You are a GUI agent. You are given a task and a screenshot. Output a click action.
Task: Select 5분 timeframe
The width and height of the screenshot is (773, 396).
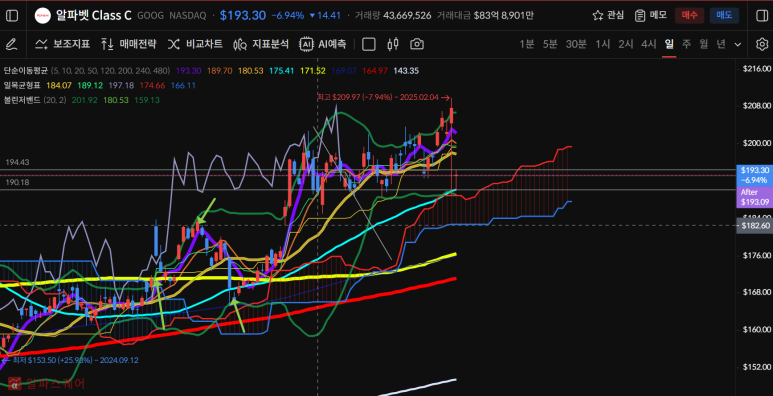[x=550, y=45]
